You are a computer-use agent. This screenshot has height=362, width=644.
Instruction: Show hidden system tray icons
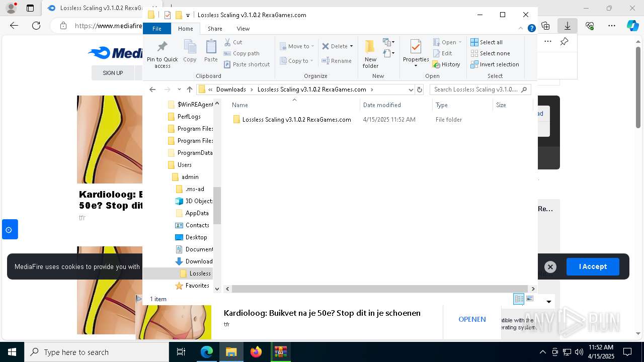pyautogui.click(x=542, y=352)
